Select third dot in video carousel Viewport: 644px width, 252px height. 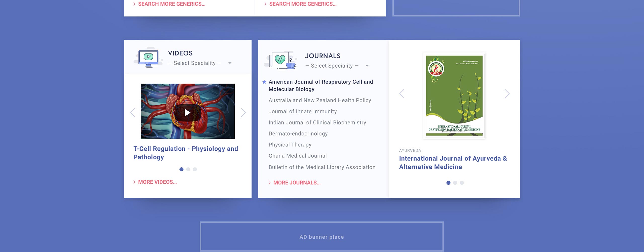(195, 169)
